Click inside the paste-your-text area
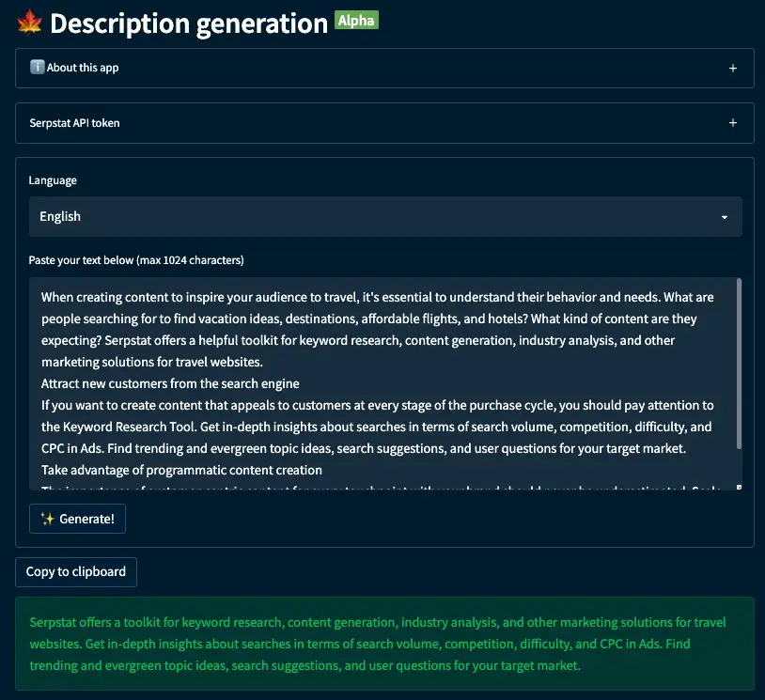765x700 pixels. [x=385, y=383]
